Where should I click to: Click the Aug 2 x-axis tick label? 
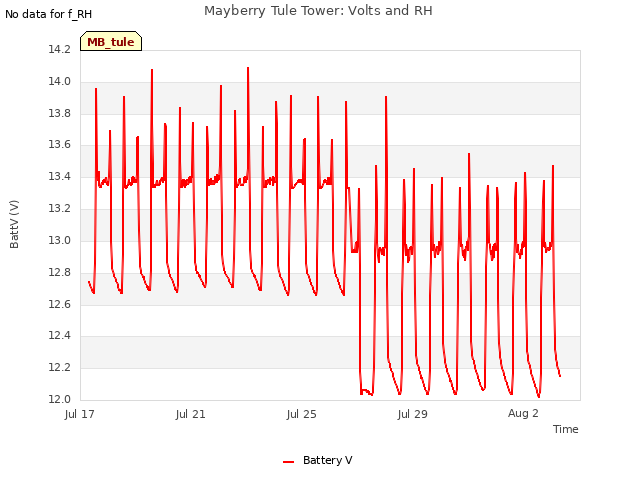click(523, 413)
